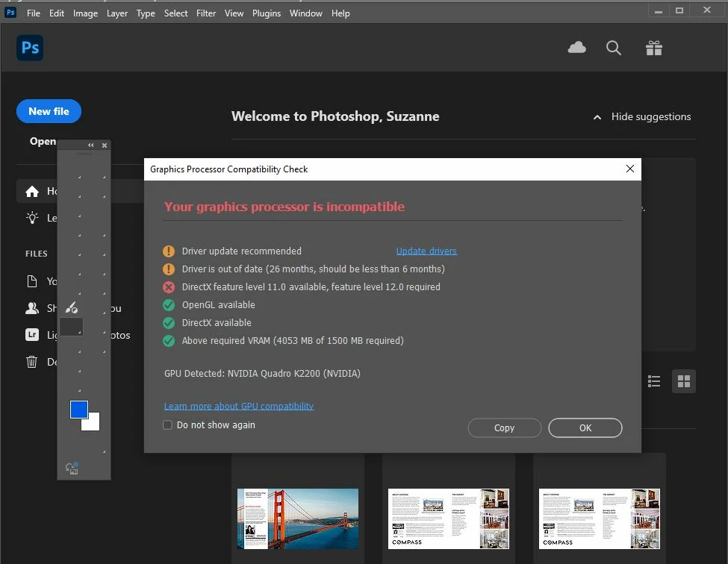
Task: Close the Graphics Processor Compatibility Check dialog
Action: coord(629,169)
